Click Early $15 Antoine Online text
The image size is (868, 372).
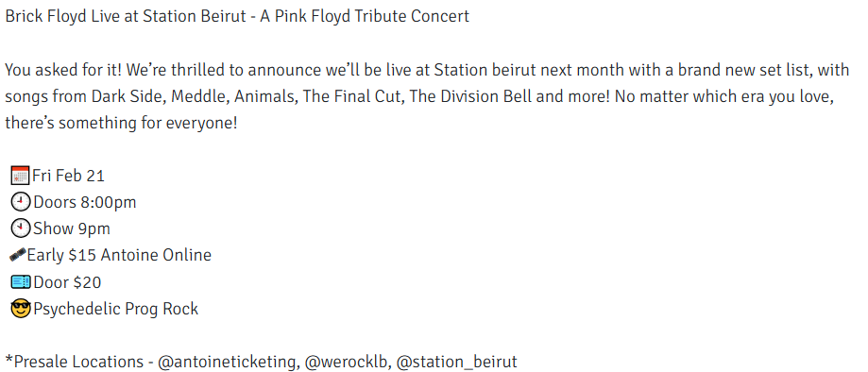click(x=119, y=255)
